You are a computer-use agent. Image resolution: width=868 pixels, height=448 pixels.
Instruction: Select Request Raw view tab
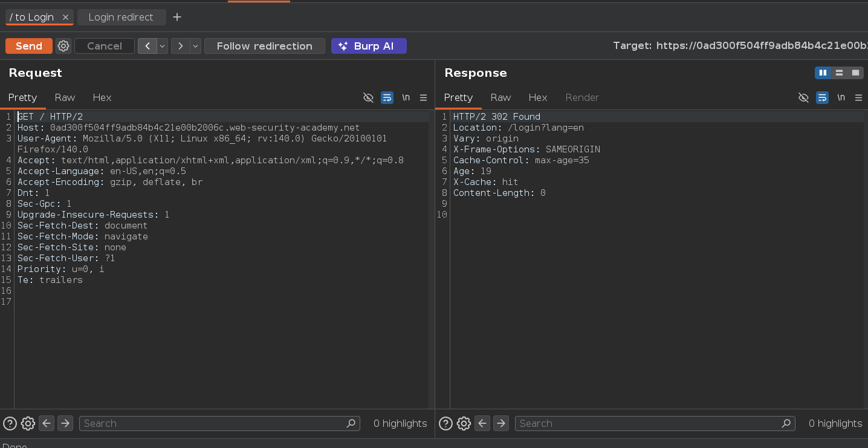(65, 97)
